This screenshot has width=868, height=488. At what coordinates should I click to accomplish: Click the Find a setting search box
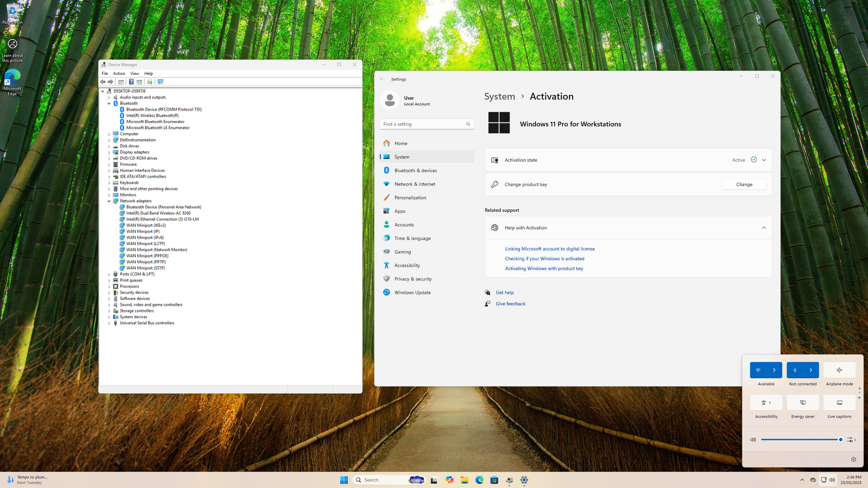tap(427, 124)
